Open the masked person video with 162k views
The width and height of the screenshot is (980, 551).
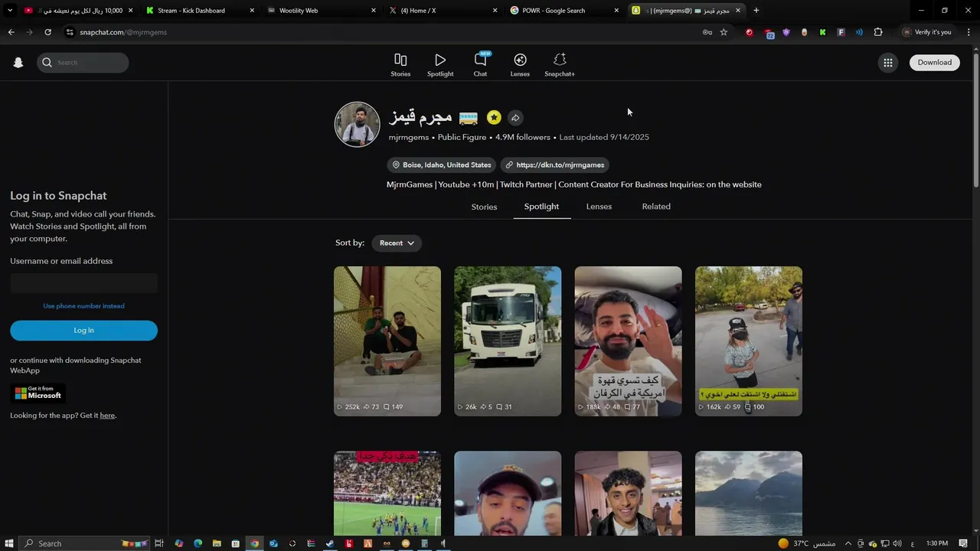point(749,341)
